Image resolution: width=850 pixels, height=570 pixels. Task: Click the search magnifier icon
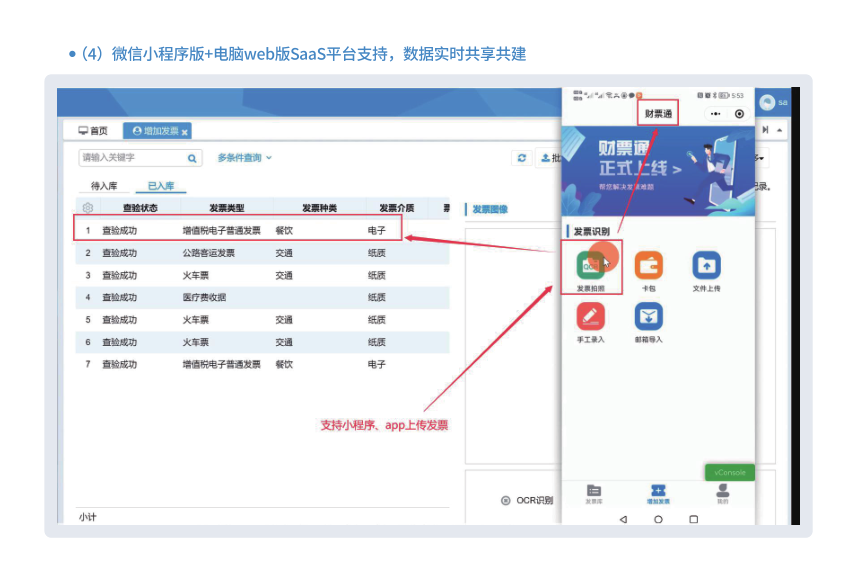192,158
